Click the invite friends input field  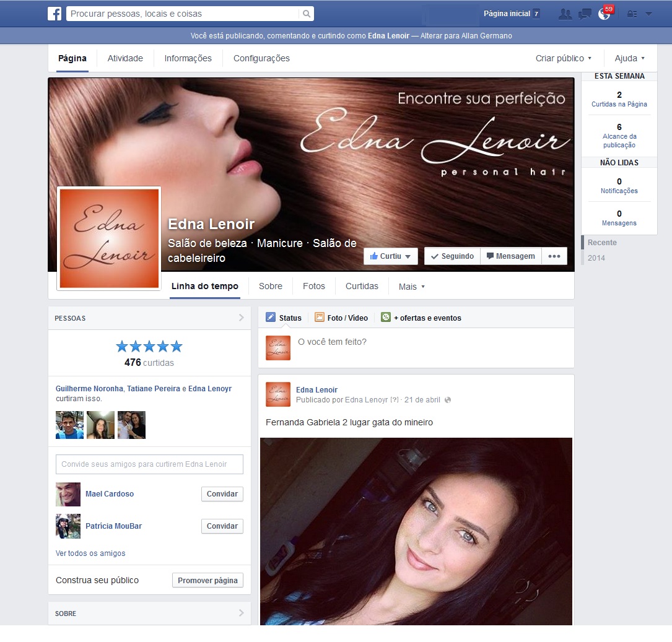pyautogui.click(x=149, y=464)
